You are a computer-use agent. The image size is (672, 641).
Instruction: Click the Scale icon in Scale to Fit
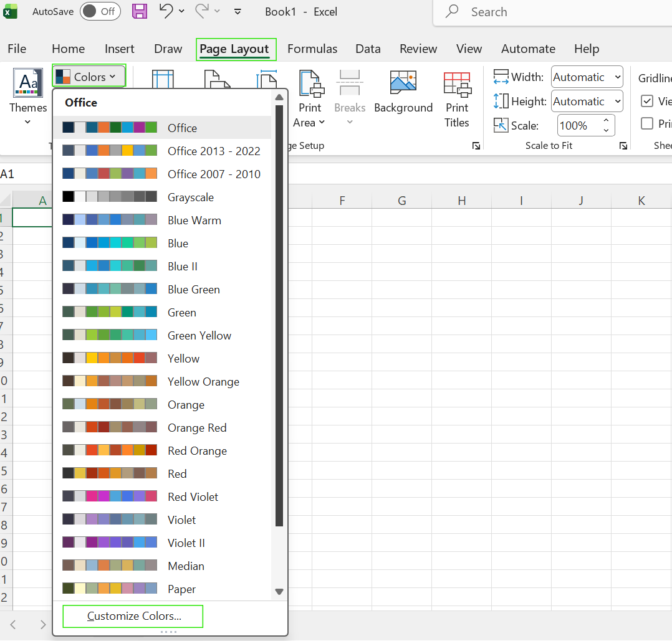click(x=501, y=125)
